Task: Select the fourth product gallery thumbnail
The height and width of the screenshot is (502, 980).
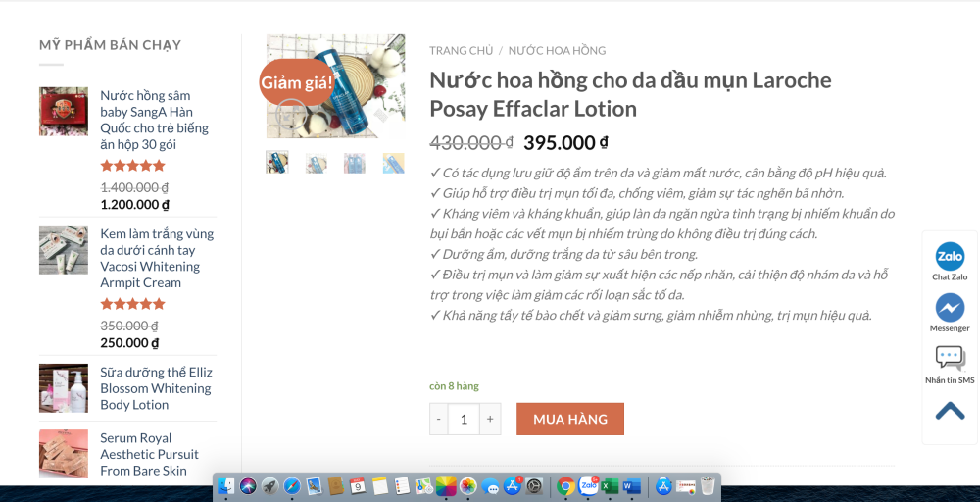Action: (394, 163)
